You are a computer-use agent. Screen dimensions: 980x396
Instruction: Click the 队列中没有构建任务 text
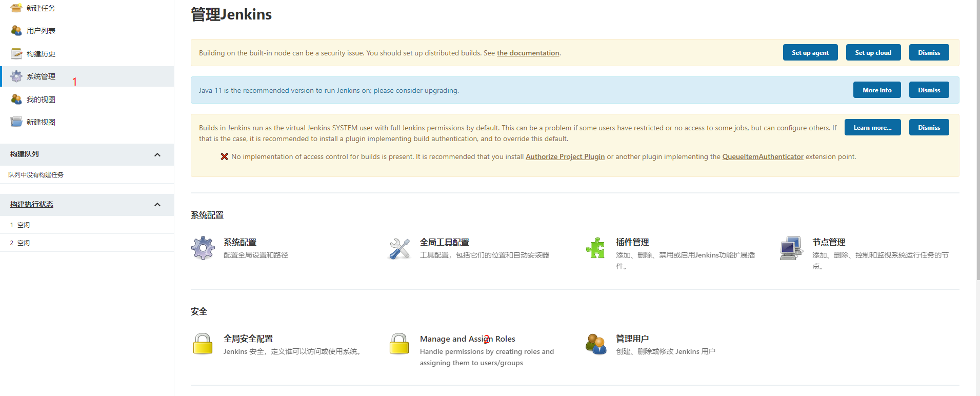pyautogui.click(x=36, y=175)
